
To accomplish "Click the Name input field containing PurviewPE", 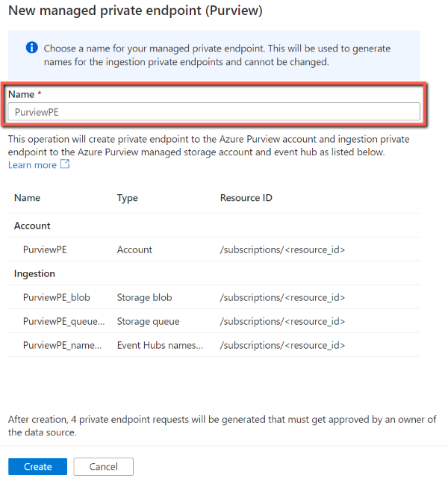I will tap(214, 112).
